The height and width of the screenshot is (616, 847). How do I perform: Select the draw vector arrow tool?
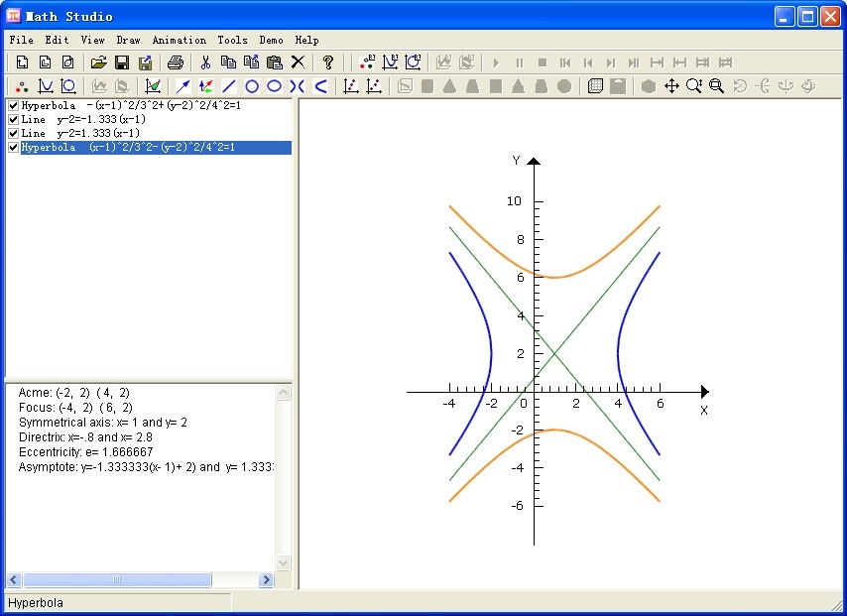point(183,86)
